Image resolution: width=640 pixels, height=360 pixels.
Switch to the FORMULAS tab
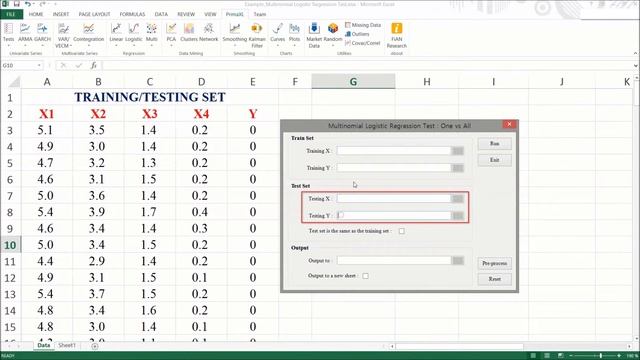pyautogui.click(x=132, y=14)
